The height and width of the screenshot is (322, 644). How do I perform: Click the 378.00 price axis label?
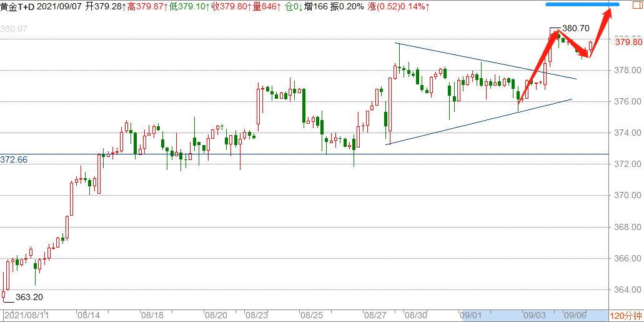click(x=628, y=70)
